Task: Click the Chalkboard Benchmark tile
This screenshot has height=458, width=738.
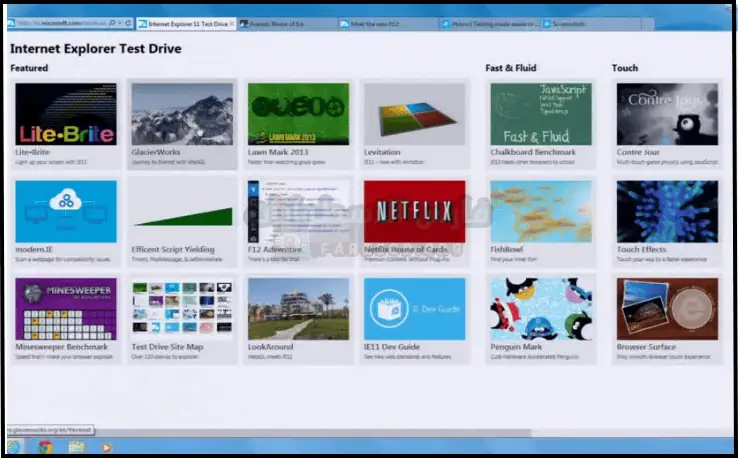Action: coord(540,114)
